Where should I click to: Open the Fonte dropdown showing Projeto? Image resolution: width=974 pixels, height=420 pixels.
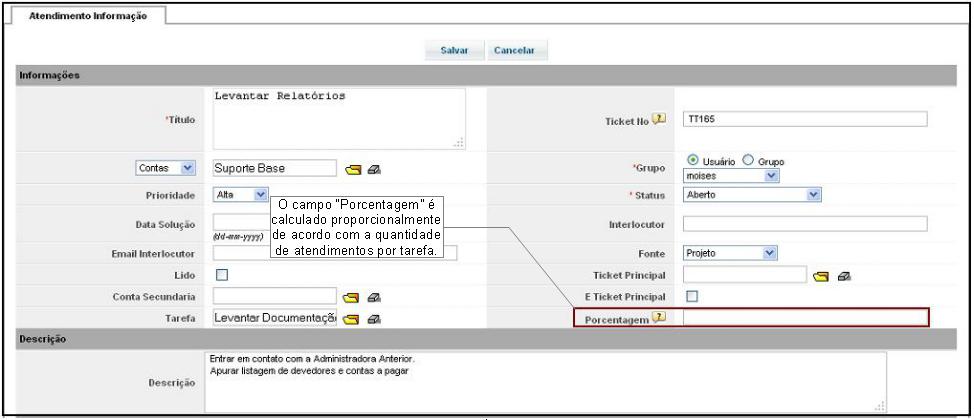[730, 253]
